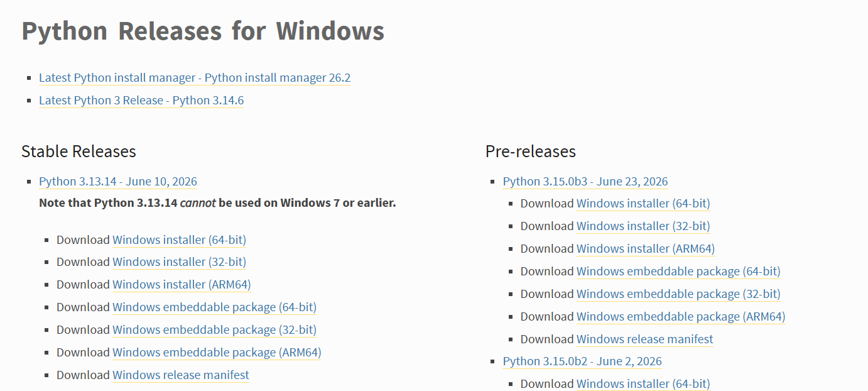
Task: Click the Python Releases for Windows heading
Action: point(203,31)
